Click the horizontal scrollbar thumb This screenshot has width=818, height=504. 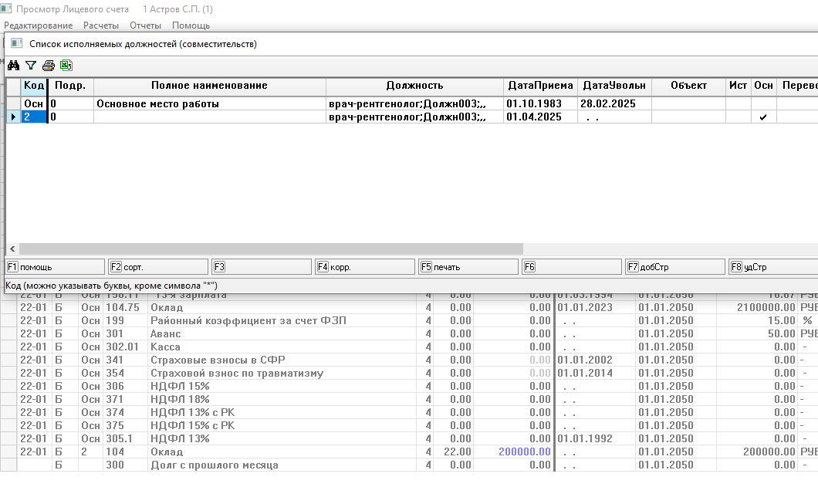(x=270, y=249)
